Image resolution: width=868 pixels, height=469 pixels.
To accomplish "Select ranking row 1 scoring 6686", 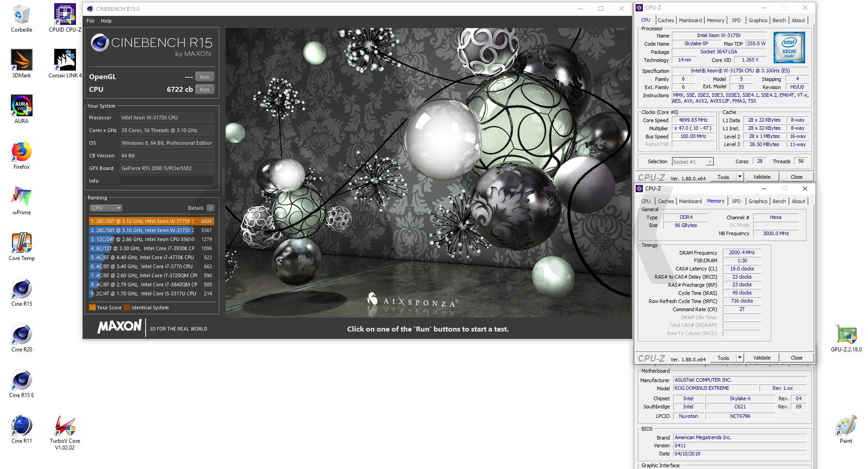I will (x=151, y=221).
